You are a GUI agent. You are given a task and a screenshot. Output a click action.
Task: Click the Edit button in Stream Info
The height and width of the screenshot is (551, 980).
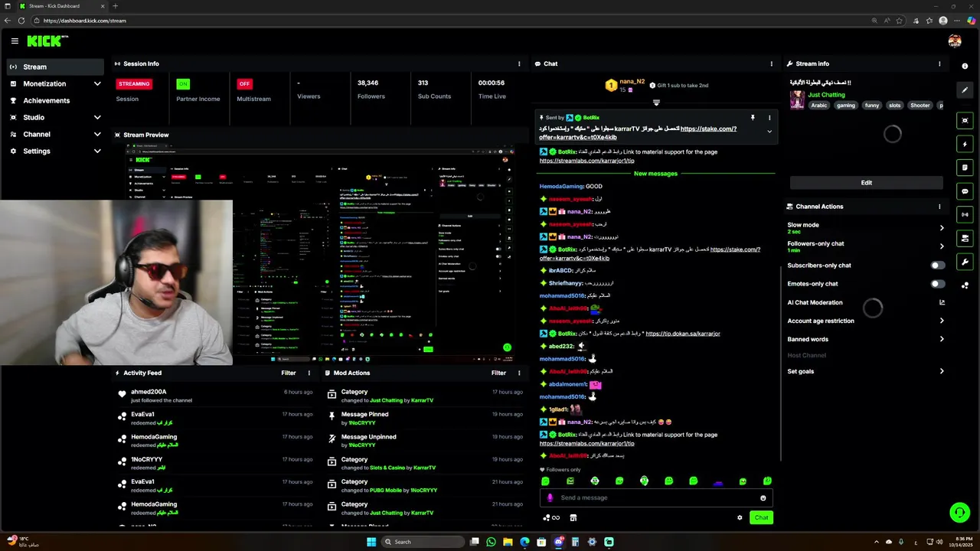[x=866, y=183]
